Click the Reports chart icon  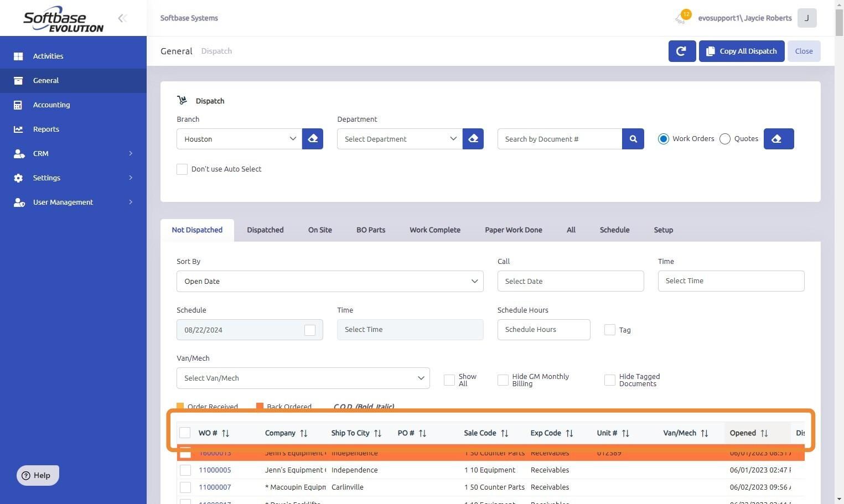(18, 129)
